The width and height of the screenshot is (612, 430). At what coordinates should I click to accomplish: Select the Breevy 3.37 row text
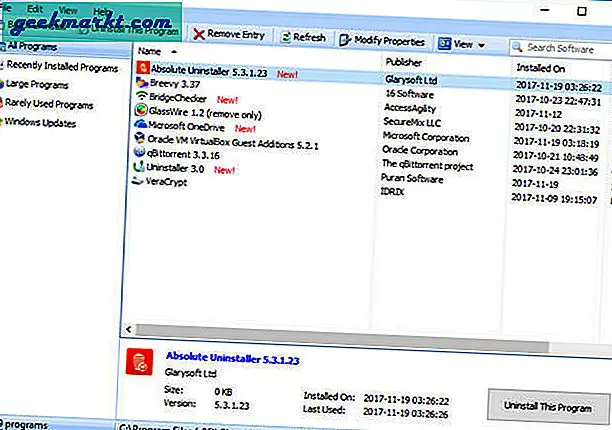pos(175,84)
